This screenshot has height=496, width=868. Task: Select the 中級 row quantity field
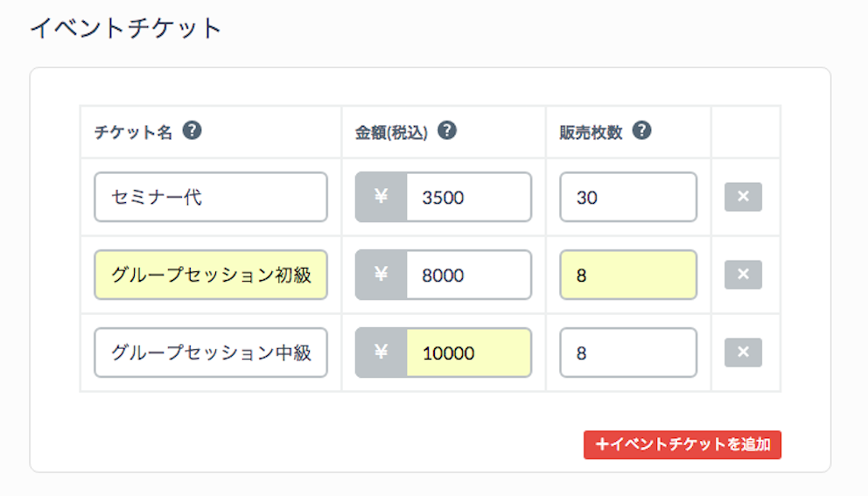pos(628,353)
